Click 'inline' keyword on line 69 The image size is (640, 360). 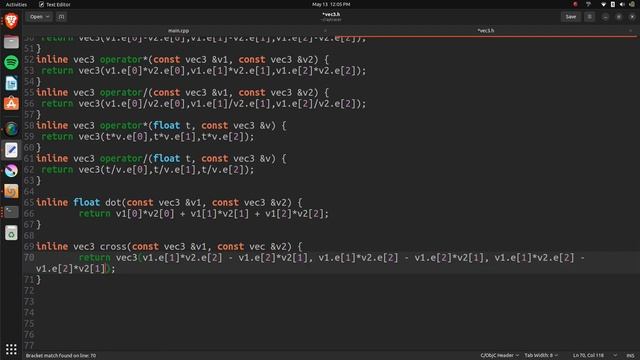point(52,247)
